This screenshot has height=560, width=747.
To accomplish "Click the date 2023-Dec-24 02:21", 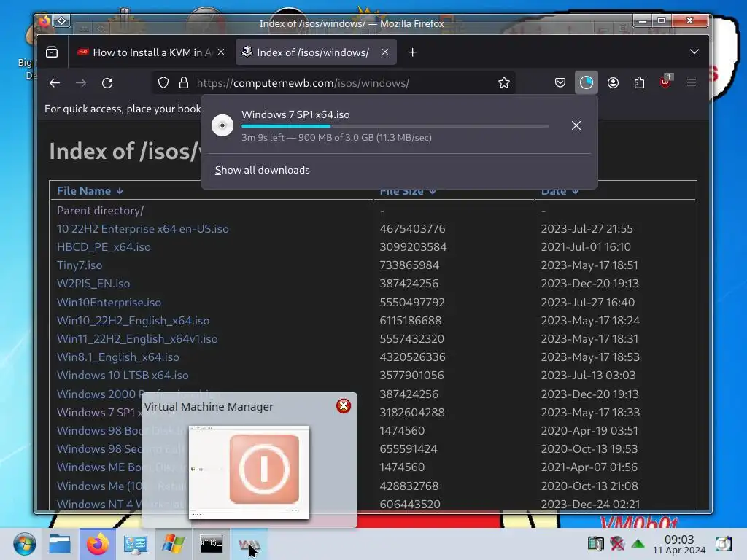I will (590, 504).
